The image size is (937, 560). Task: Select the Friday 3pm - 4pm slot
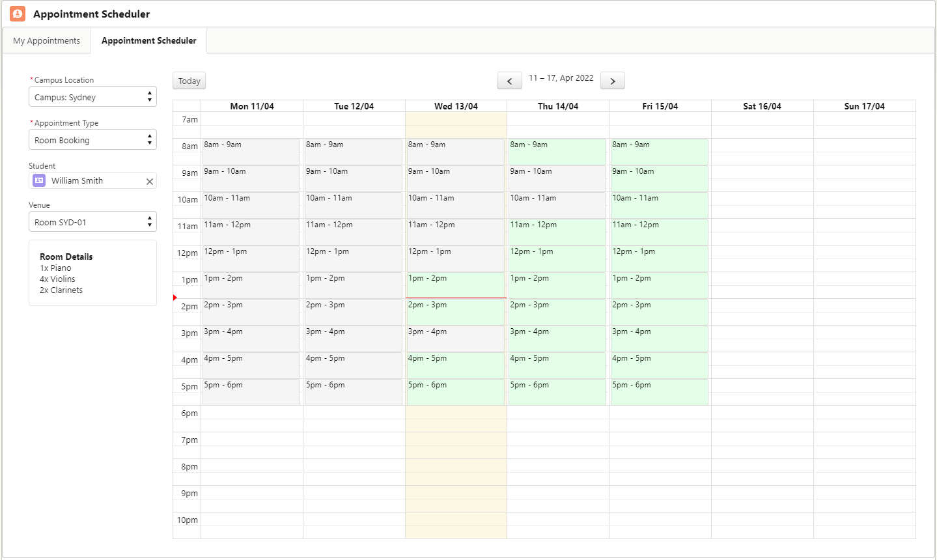[659, 339]
